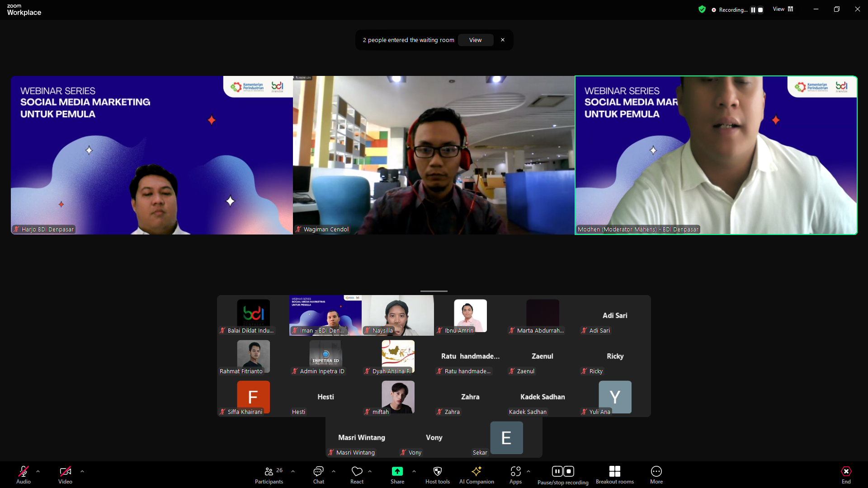868x488 pixels.
Task: Launch AI Companion
Action: (x=476, y=474)
